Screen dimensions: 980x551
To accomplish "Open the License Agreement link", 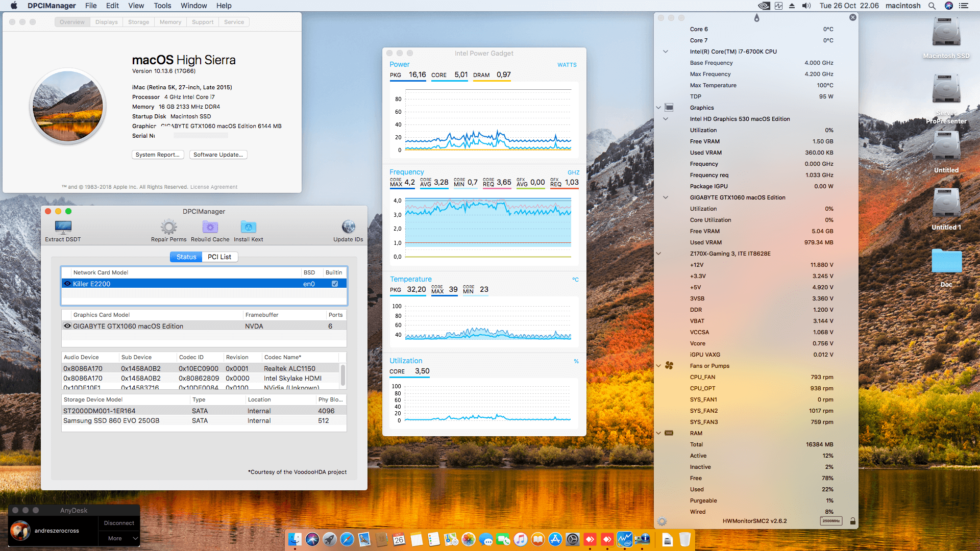I will pyautogui.click(x=214, y=187).
